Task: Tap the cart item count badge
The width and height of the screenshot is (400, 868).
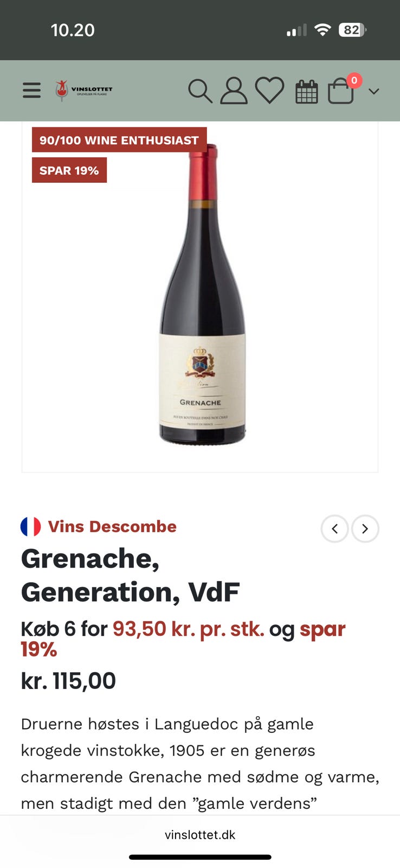Action: [x=354, y=80]
